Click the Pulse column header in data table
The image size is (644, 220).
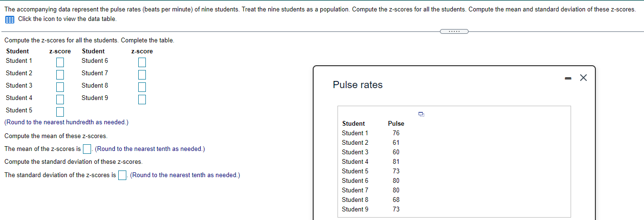tap(396, 124)
